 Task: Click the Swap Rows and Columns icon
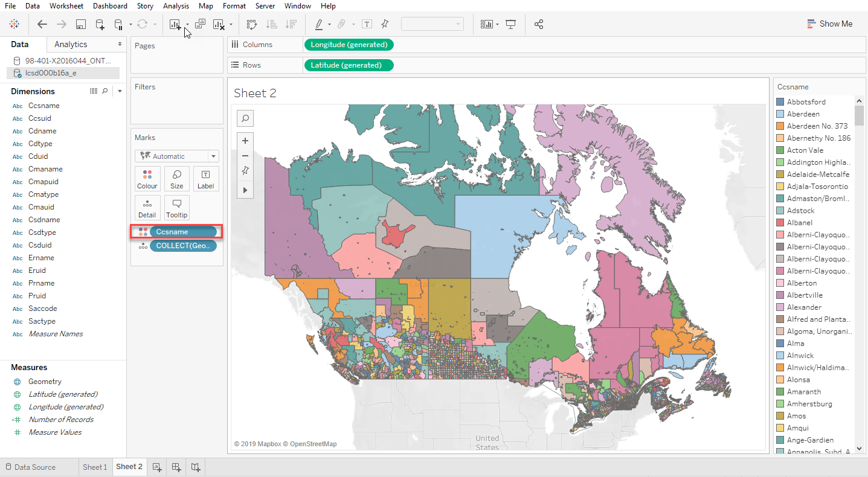252,24
